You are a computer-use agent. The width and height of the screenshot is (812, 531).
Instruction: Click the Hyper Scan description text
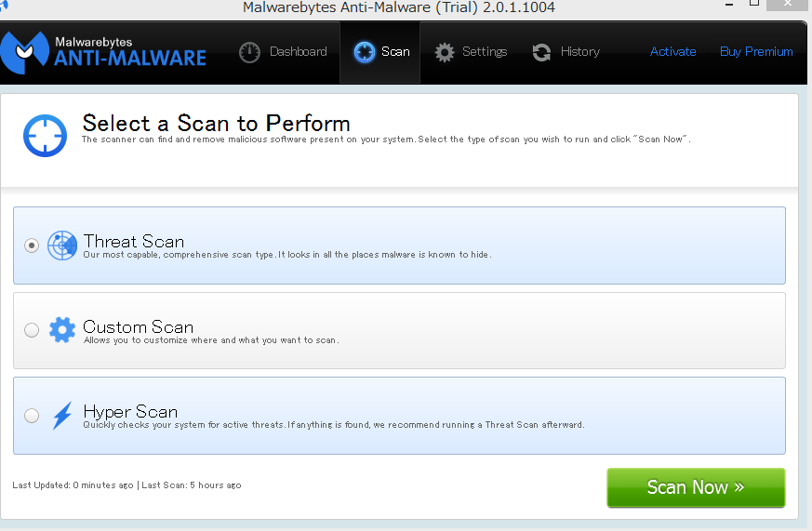point(334,425)
